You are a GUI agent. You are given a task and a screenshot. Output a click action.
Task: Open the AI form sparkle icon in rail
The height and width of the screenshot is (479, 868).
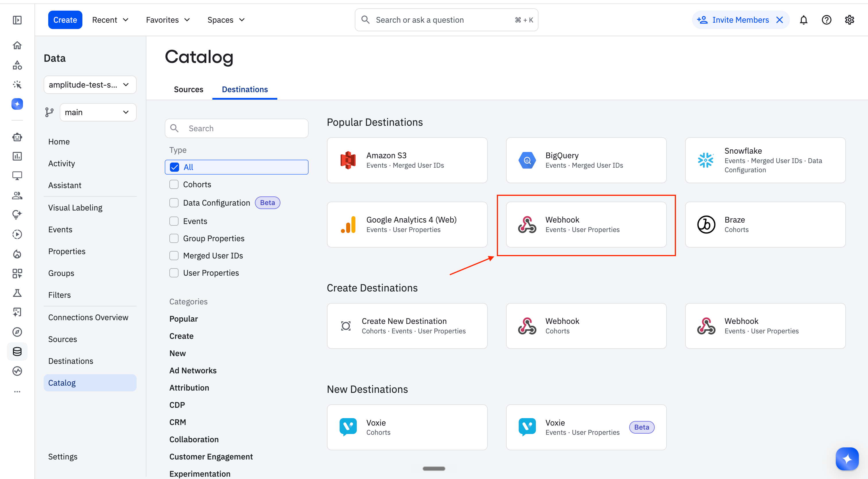click(x=17, y=312)
